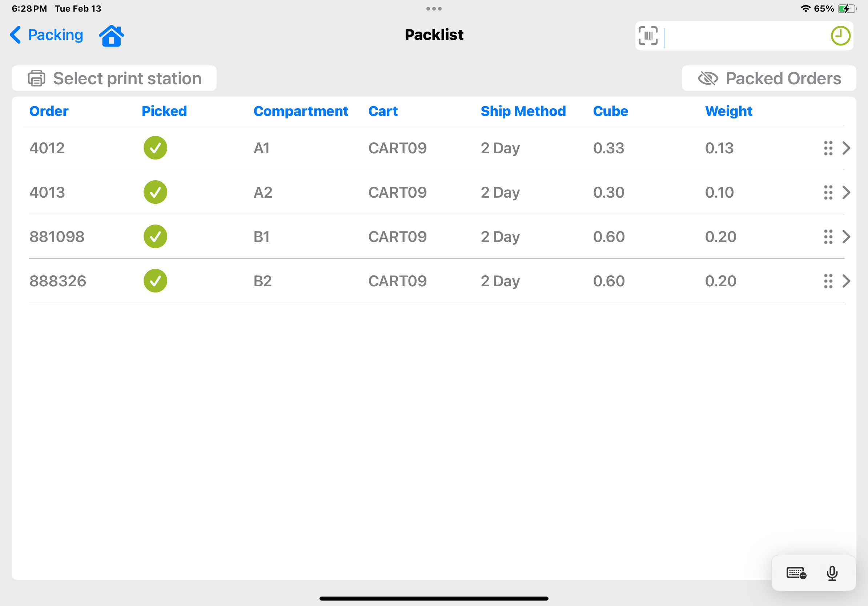Go back to Packing screen
Screen dimensions: 868x606
47,35
